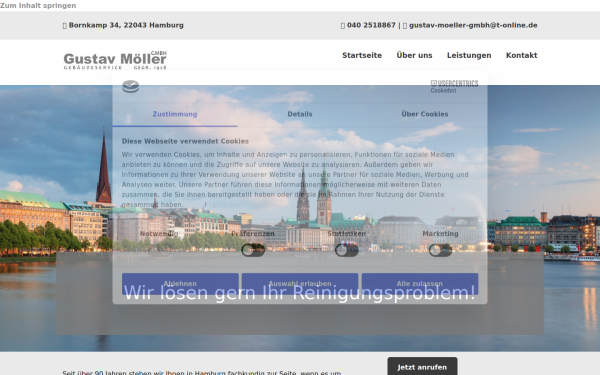Open the Über Cookies tab
The height and width of the screenshot is (375, 600).
[x=425, y=114]
